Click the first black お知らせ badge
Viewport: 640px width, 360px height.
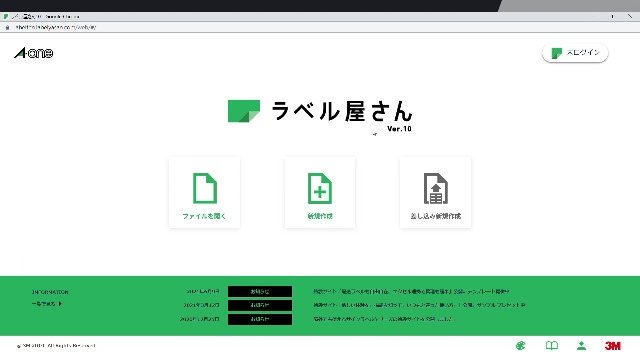click(x=260, y=291)
